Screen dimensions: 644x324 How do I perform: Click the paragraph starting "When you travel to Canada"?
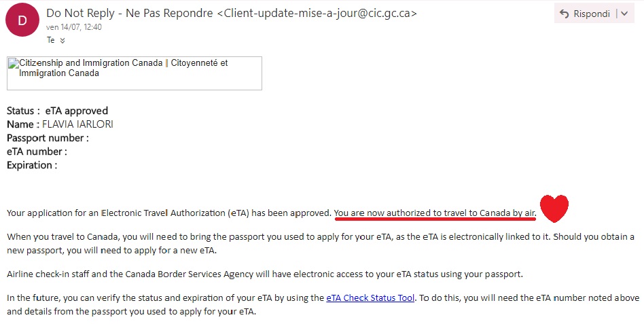point(321,244)
